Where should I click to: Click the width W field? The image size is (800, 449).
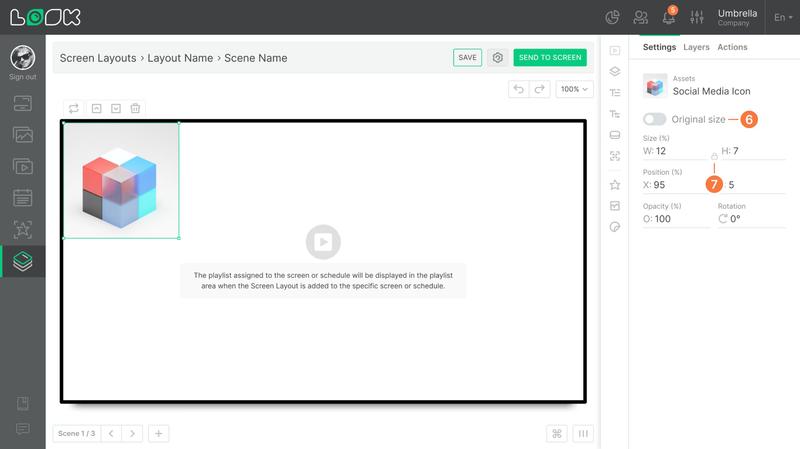tap(675, 151)
